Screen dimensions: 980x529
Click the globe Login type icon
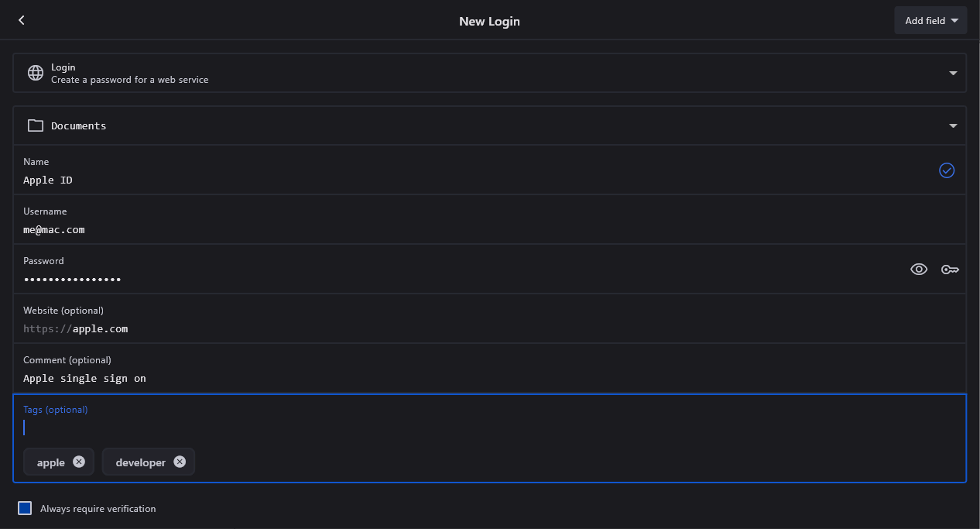[x=36, y=73]
